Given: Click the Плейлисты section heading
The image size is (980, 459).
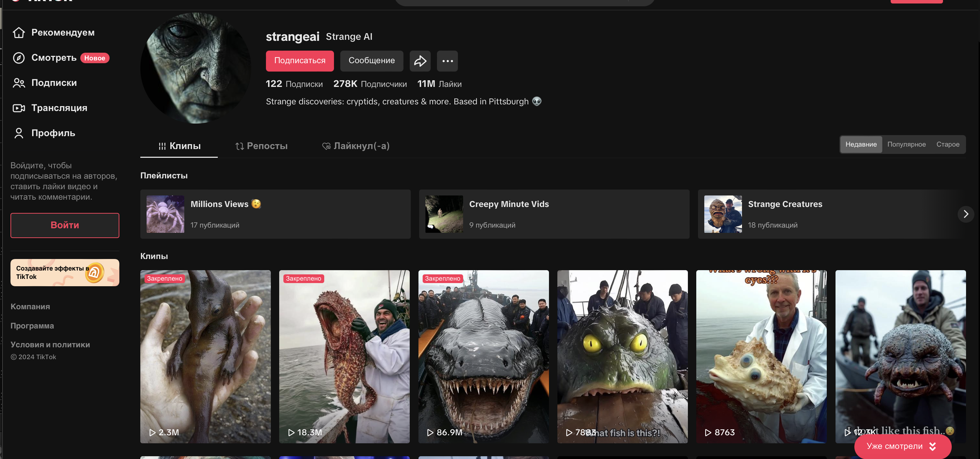Looking at the screenshot, I should coord(164,176).
